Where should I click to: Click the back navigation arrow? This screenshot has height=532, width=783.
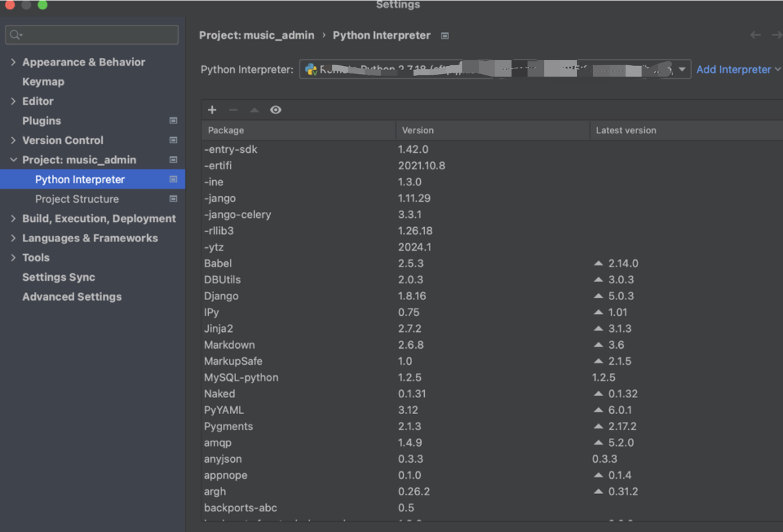pyautogui.click(x=755, y=35)
